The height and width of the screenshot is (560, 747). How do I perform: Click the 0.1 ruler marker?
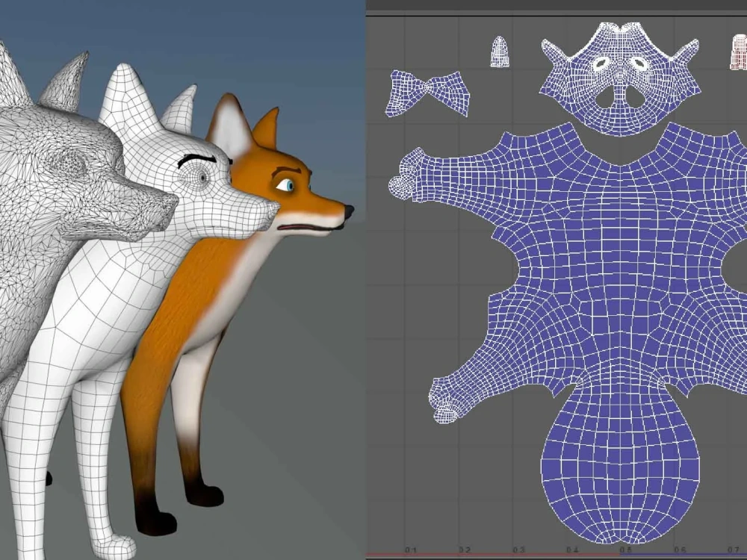409,548
